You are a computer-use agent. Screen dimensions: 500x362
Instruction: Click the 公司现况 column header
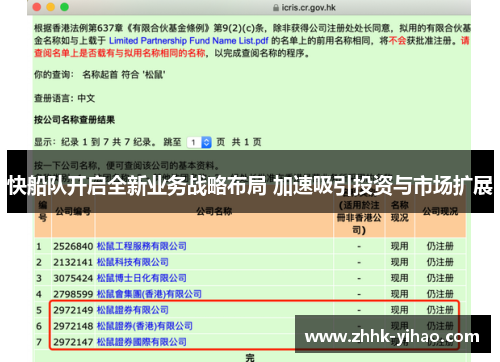(440, 211)
